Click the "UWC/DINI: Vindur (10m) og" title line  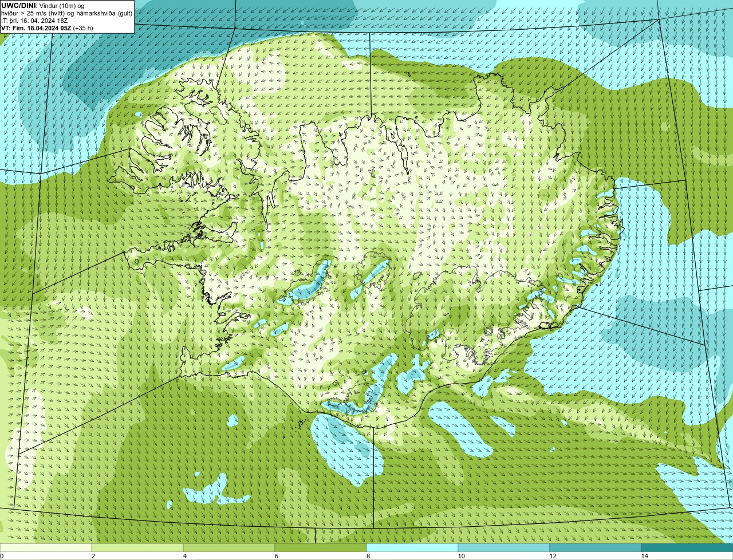(x=42, y=6)
